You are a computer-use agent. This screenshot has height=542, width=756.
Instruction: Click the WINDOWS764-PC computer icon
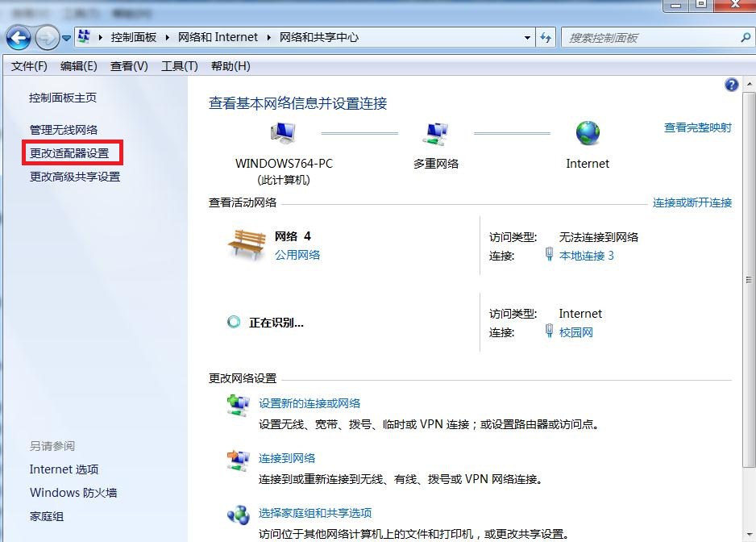(284, 131)
